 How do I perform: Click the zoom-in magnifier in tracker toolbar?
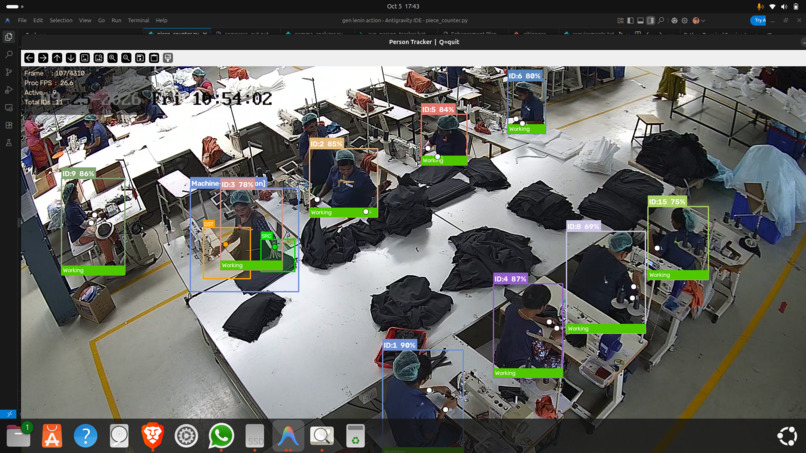[113, 58]
